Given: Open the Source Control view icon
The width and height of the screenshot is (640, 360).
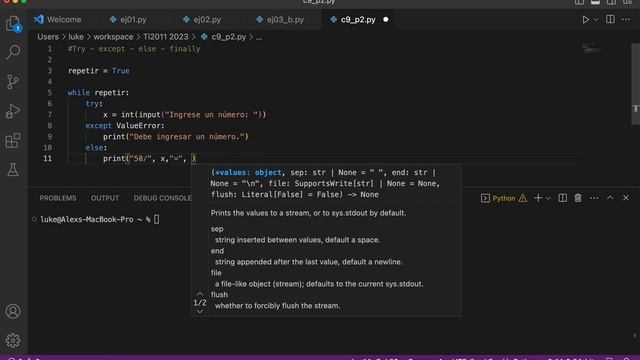Looking at the screenshot, I should pos(13,82).
